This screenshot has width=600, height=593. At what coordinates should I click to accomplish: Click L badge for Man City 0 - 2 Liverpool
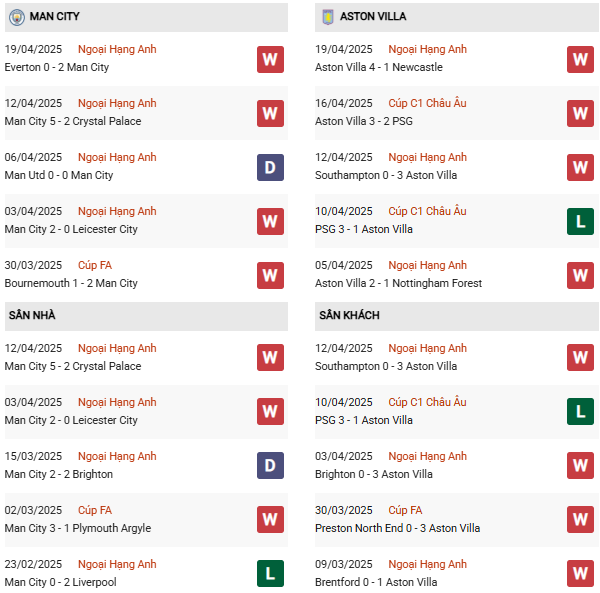click(x=270, y=573)
